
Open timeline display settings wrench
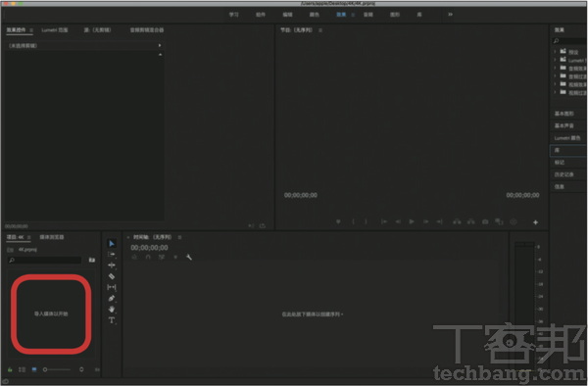tap(189, 257)
